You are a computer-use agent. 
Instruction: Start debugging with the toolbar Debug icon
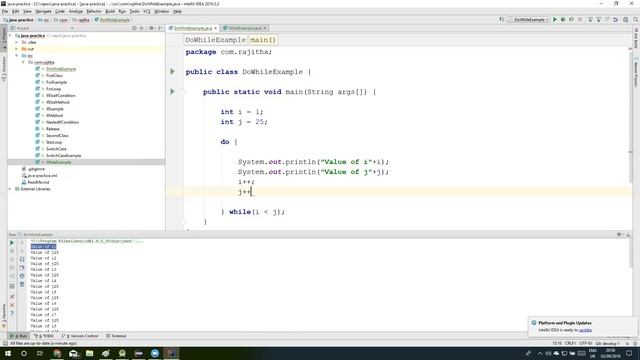click(563, 19)
